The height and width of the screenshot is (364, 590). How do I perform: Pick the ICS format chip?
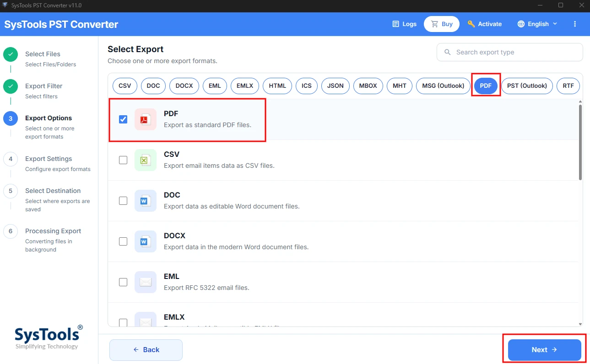coord(307,86)
